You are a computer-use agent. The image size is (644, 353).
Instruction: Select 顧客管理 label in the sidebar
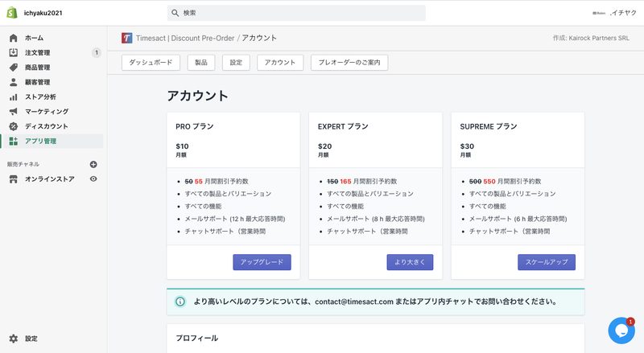37,82
